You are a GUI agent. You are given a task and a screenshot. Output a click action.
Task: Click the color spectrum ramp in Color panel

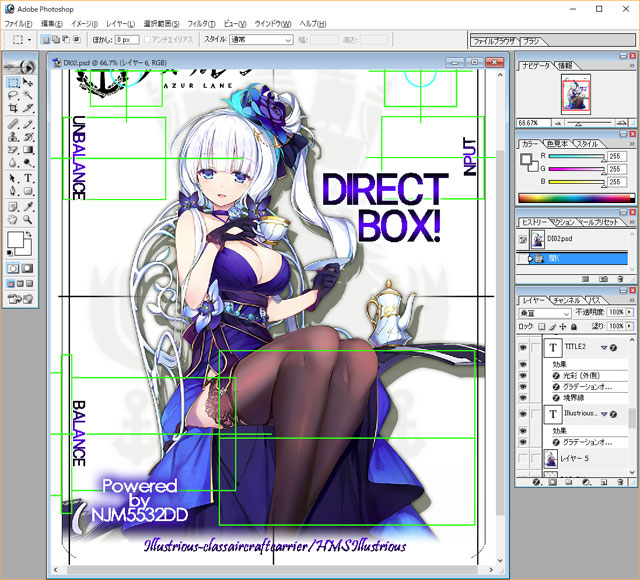577,198
